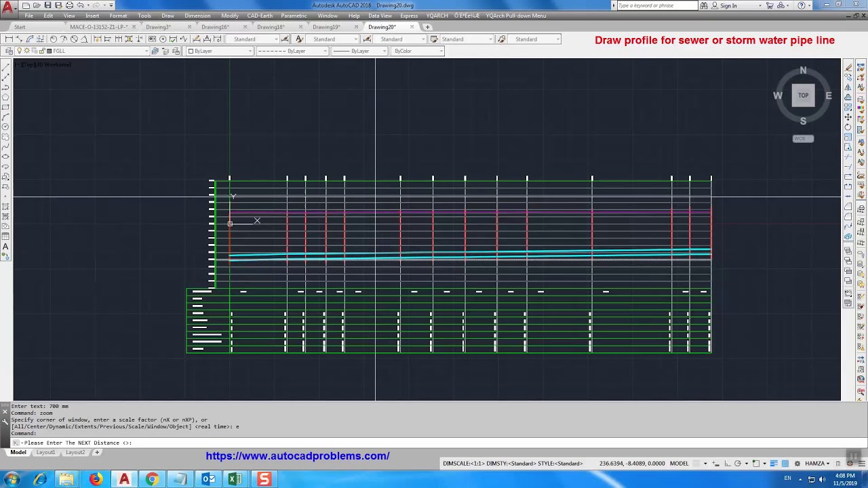
Task: Switch to the Drawing18* document tab
Action: (271, 27)
